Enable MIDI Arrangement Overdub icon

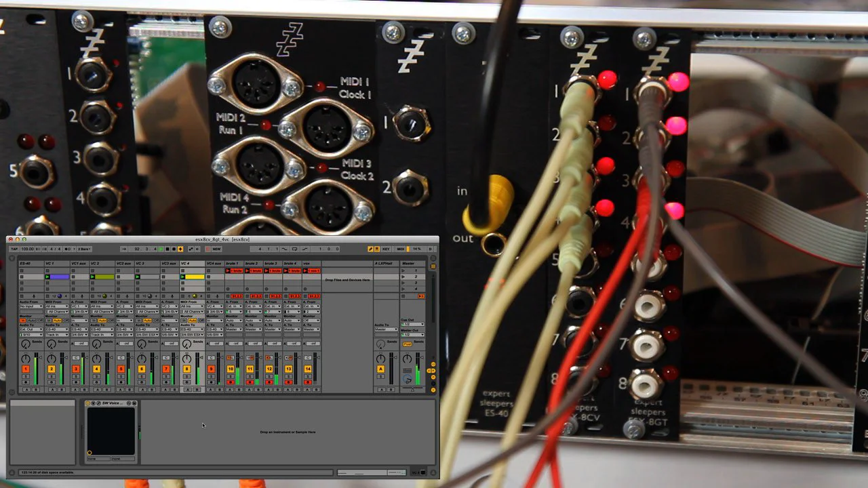tap(180, 249)
